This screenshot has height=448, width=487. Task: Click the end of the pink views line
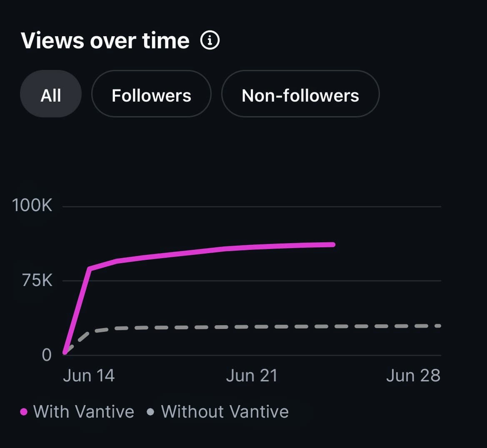pos(333,245)
